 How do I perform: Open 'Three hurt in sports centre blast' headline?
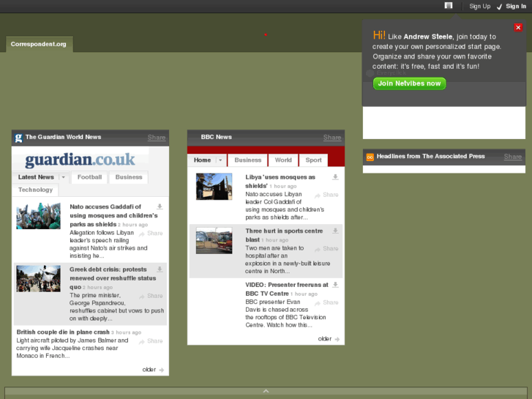pyautogui.click(x=284, y=235)
